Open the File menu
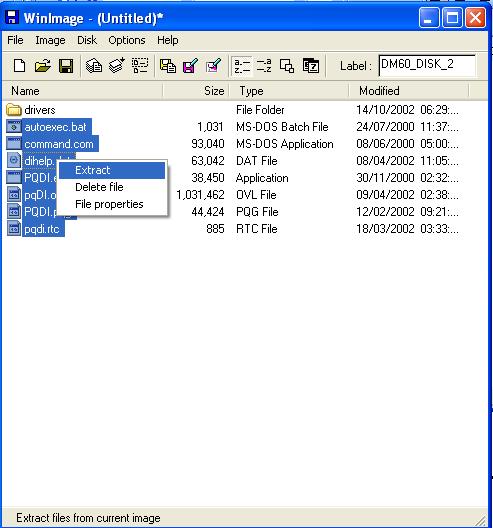The height and width of the screenshot is (528, 493). tap(15, 40)
